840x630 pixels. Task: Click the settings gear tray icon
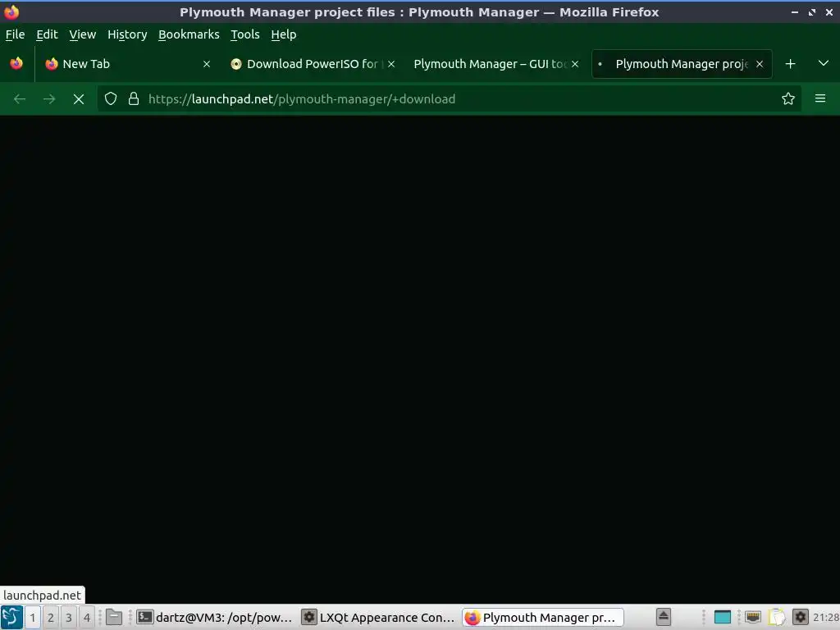tap(801, 618)
